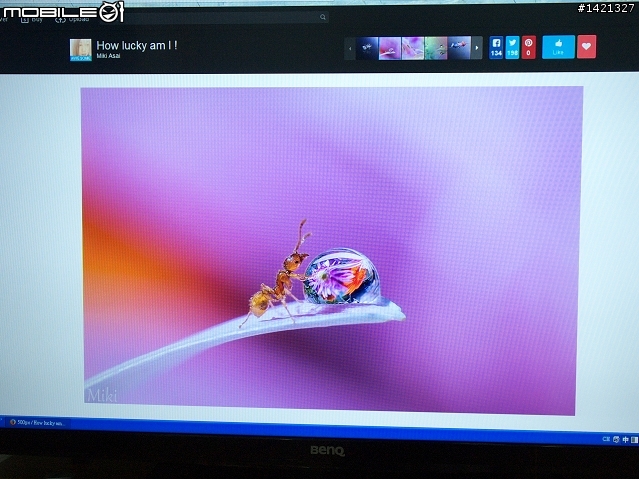
Task: Share the photo on Twitter
Action: coord(512,48)
